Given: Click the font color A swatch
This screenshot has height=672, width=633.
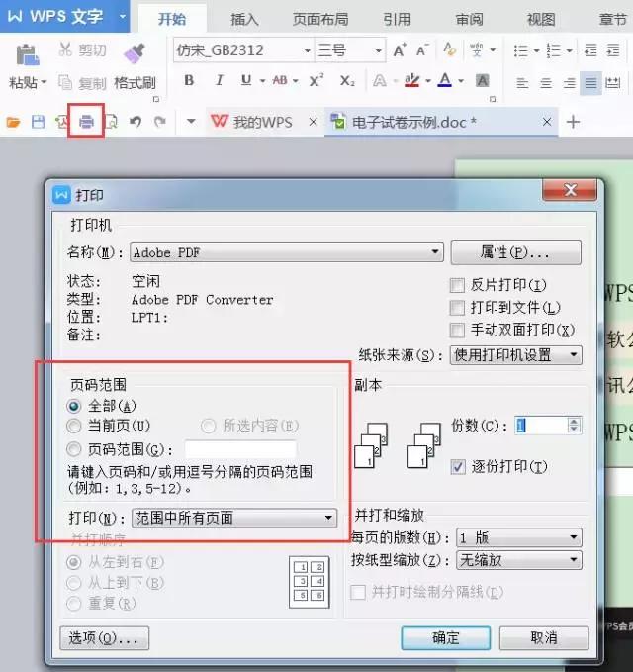Looking at the screenshot, I should coord(445,80).
